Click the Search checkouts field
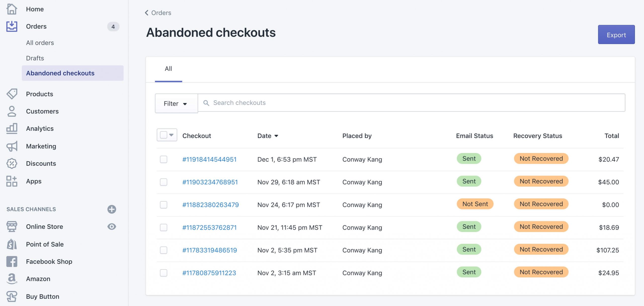The image size is (644, 306). pos(412,103)
